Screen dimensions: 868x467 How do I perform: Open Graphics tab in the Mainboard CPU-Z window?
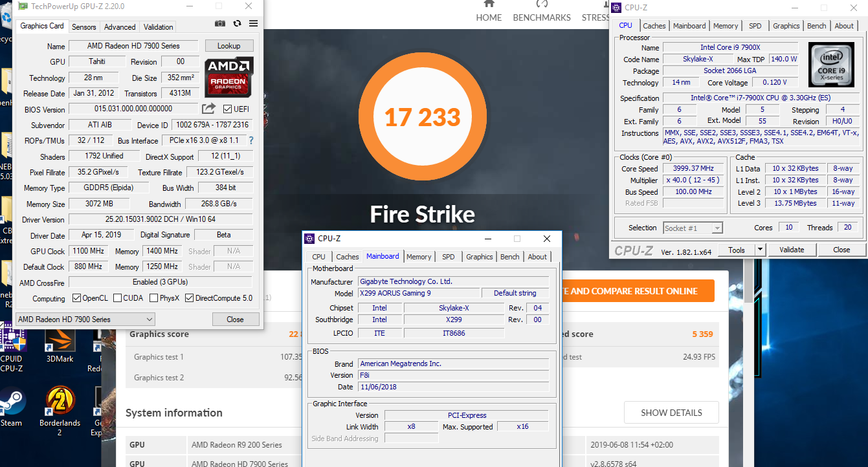click(x=480, y=257)
